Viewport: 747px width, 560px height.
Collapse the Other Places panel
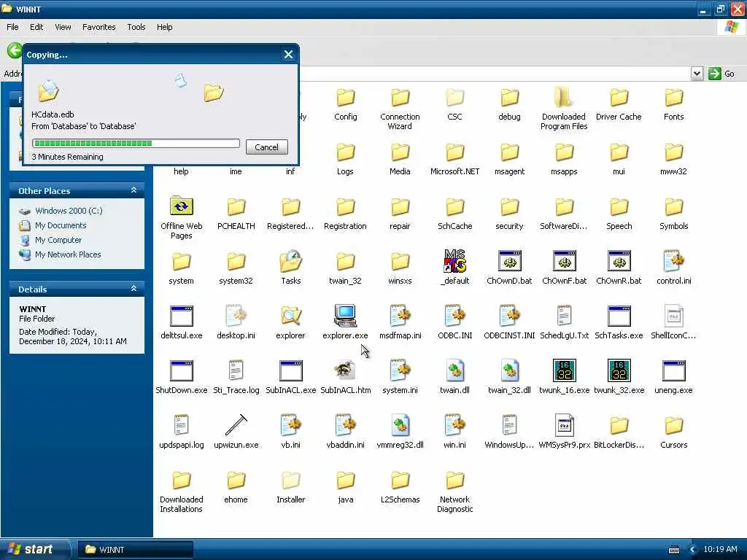point(134,190)
